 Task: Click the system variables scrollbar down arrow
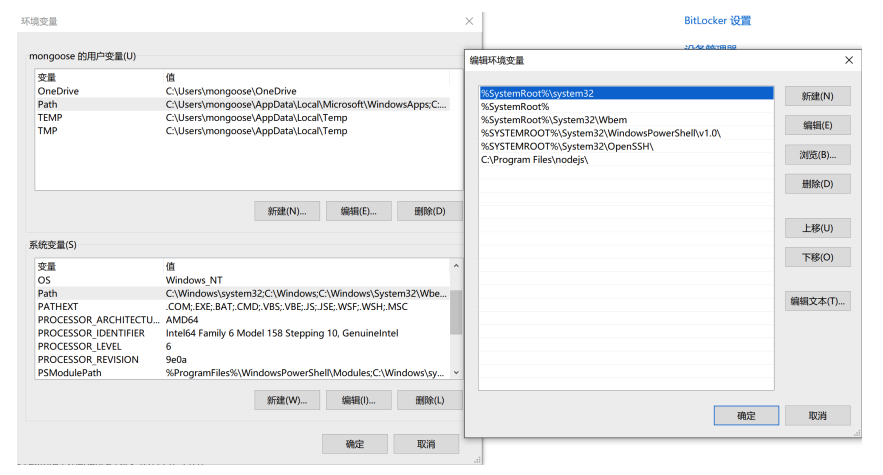point(456,372)
